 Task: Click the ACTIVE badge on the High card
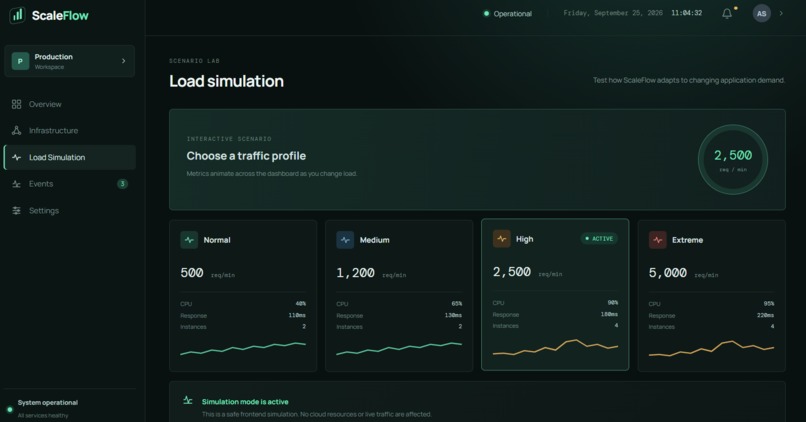coord(599,239)
